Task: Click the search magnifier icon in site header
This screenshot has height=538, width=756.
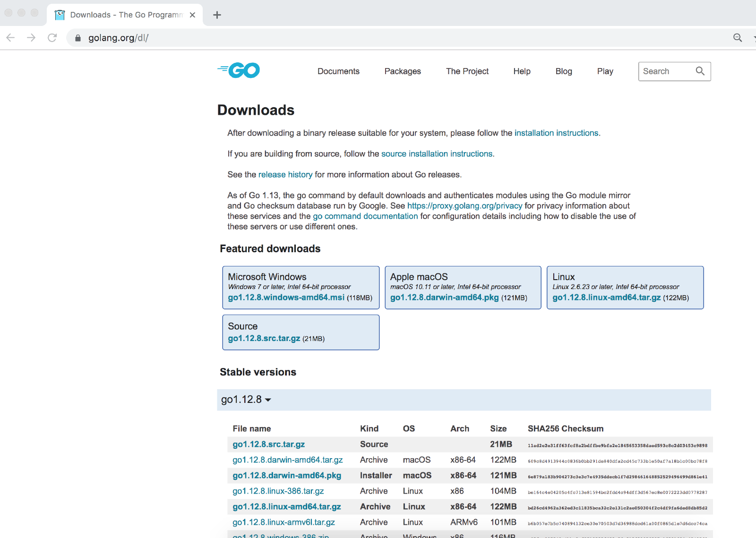Action: pyautogui.click(x=700, y=71)
